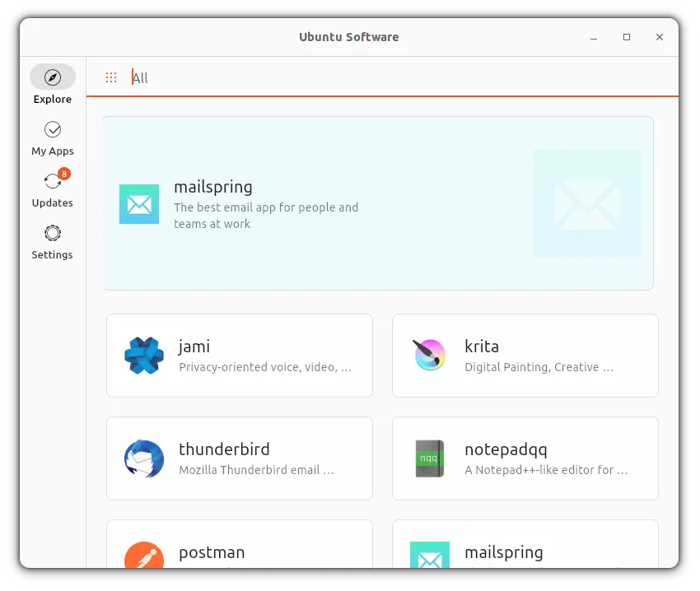Image resolution: width=700 pixels, height=591 pixels.
Task: Click the Jami blue knot icon
Action: [x=143, y=356]
